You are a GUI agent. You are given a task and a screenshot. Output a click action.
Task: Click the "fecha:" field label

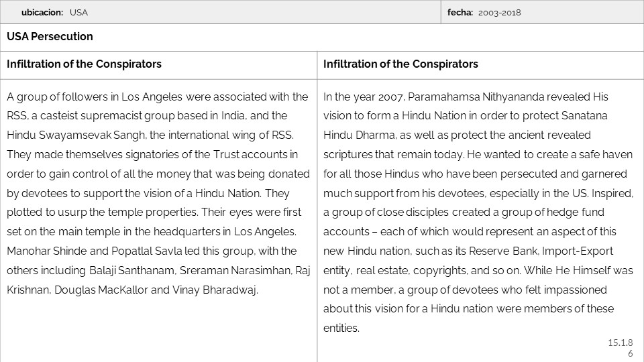(x=460, y=12)
